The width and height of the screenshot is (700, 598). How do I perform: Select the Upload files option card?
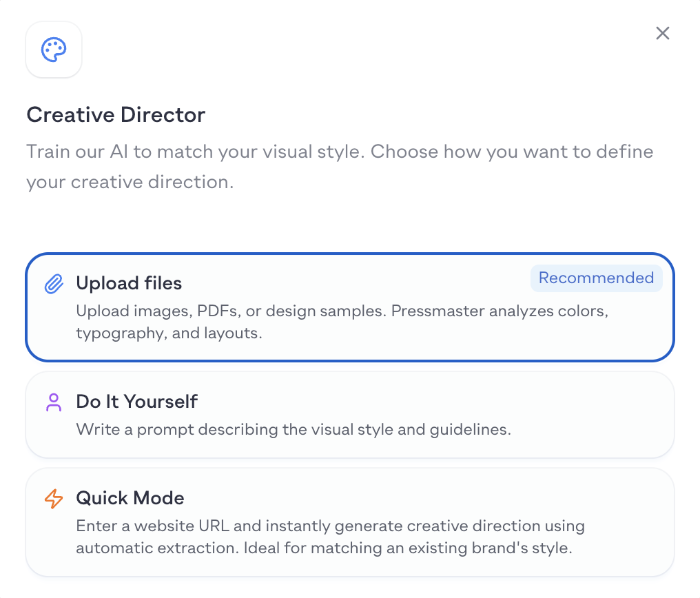[x=350, y=307]
